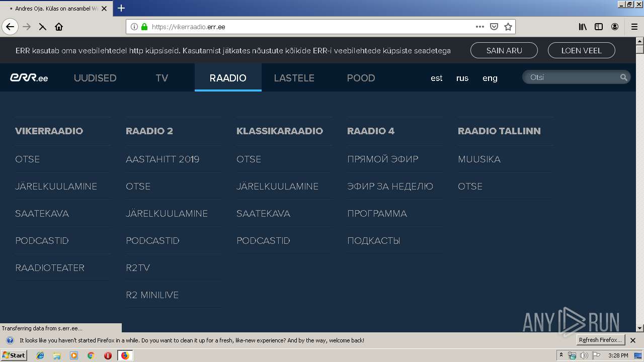Click the green padlock security icon
This screenshot has width=644, height=362.
[x=144, y=27]
